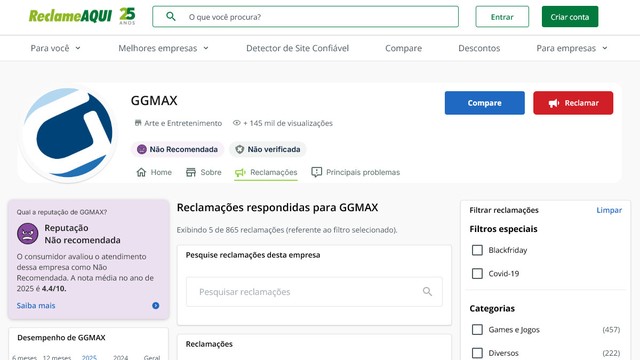Check the Games e Jogos category
Image resolution: width=640 pixels, height=360 pixels.
click(x=477, y=329)
